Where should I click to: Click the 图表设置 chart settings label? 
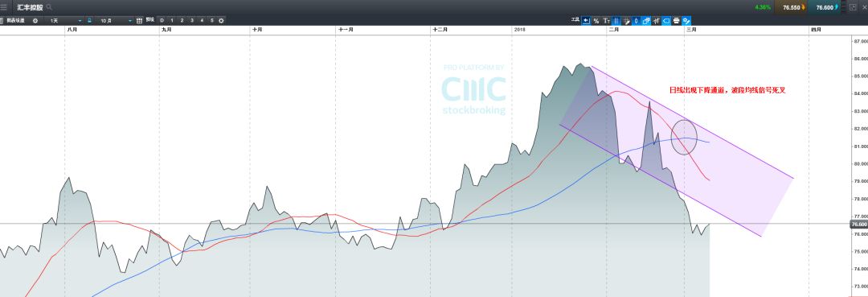[x=15, y=20]
